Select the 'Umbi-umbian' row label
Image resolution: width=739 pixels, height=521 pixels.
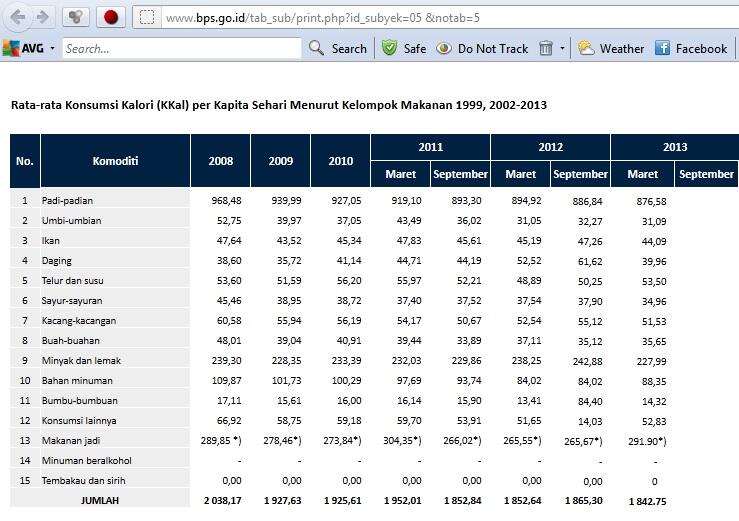point(72,220)
